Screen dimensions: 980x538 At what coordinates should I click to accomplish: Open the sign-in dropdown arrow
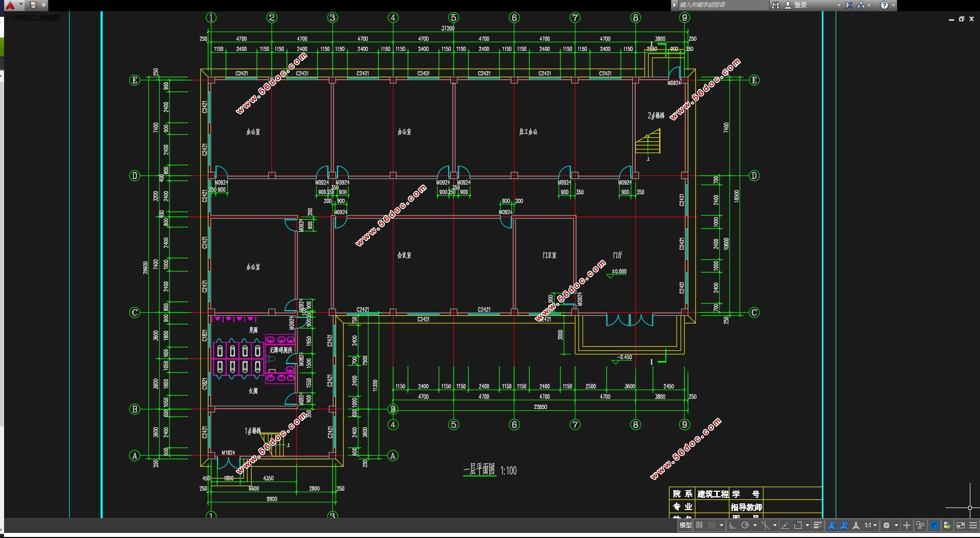click(839, 5)
